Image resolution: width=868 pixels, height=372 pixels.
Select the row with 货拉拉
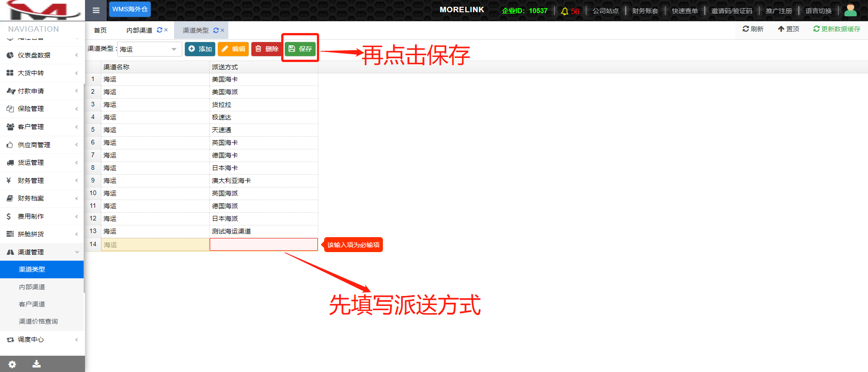click(x=202, y=105)
